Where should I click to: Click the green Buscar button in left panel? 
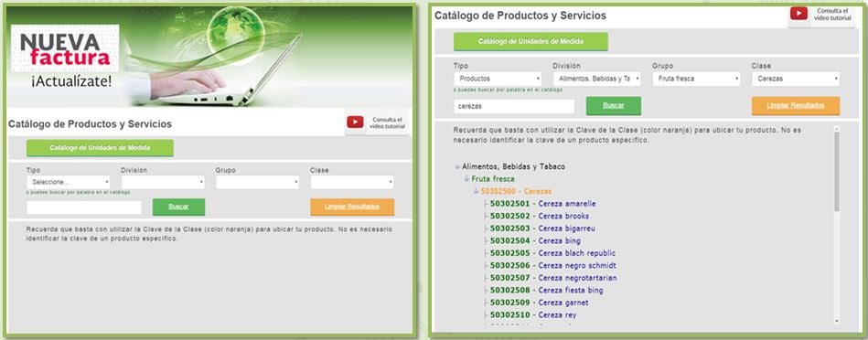tap(178, 207)
